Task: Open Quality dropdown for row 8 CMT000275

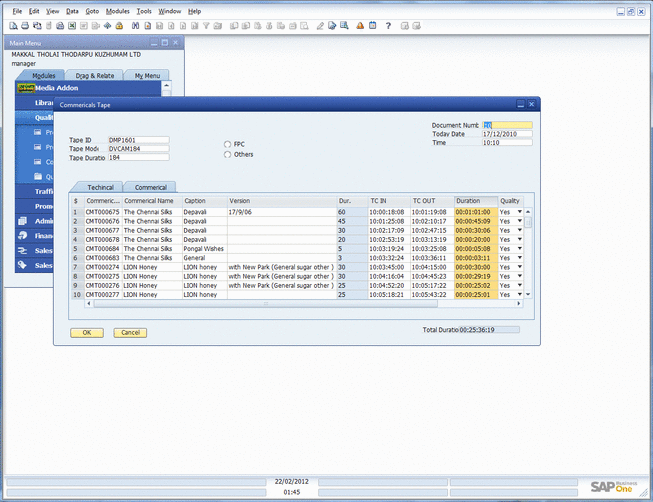Action: click(519, 276)
